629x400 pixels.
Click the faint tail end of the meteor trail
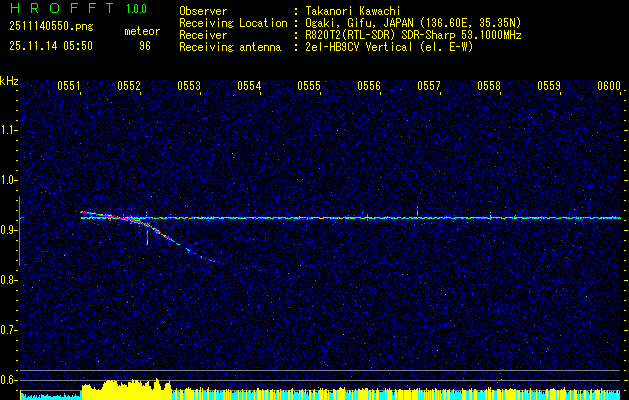click(x=205, y=257)
